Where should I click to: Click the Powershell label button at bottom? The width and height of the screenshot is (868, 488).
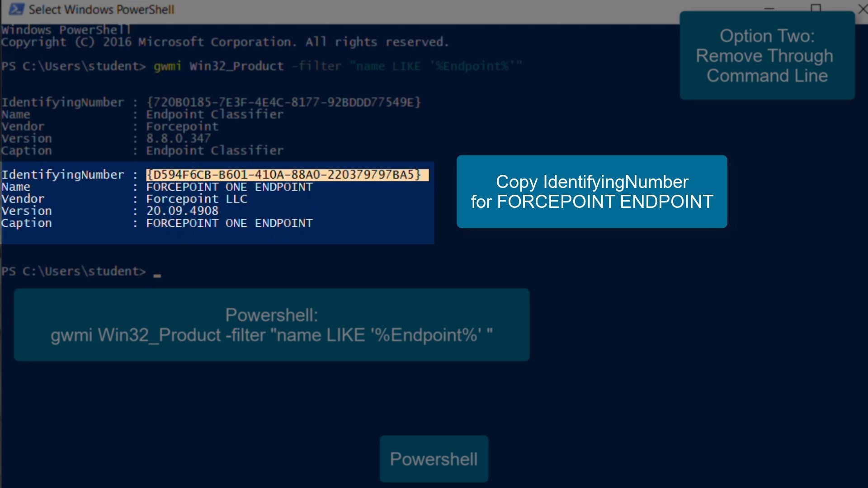[x=434, y=459]
